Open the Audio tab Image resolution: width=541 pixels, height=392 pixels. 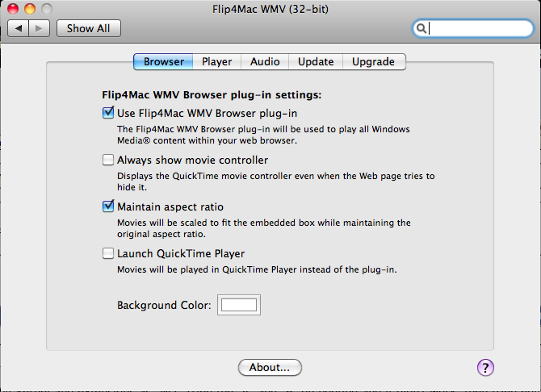click(x=265, y=62)
